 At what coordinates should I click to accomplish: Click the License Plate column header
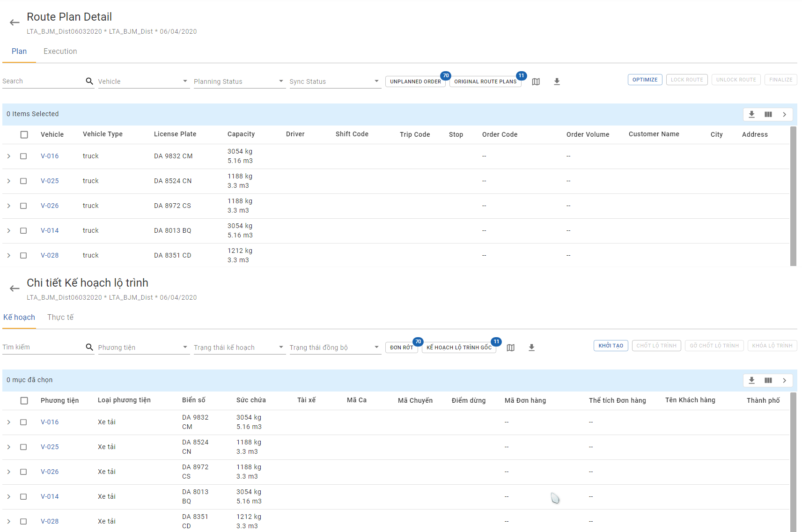click(175, 134)
